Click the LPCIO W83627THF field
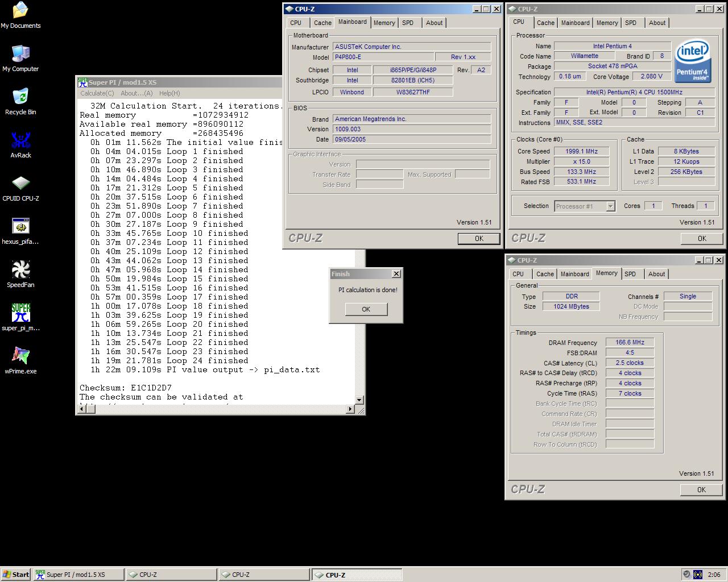The height and width of the screenshot is (582, 728). (x=413, y=92)
